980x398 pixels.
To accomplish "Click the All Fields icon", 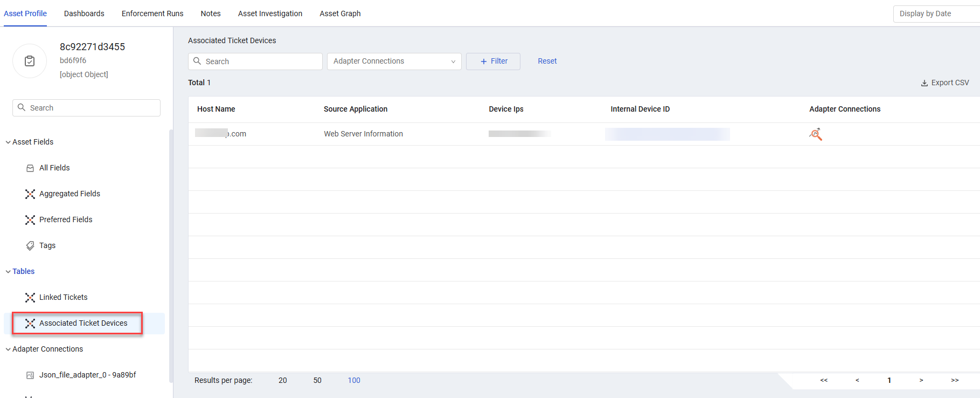I will (x=30, y=168).
